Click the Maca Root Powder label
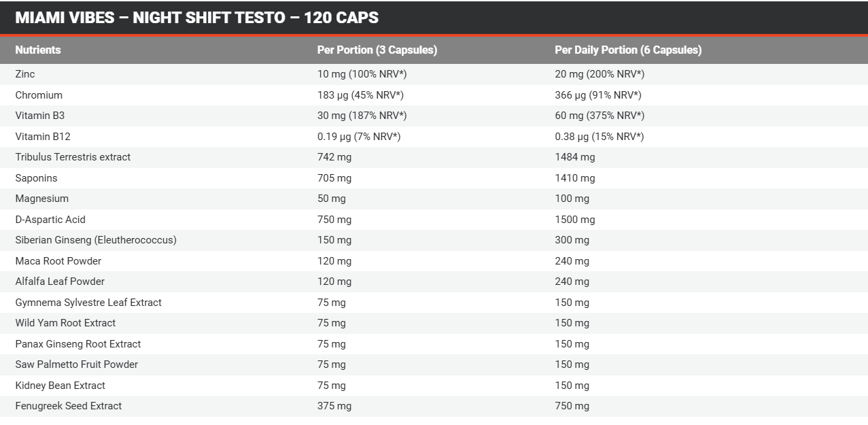868x425 pixels. [58, 261]
